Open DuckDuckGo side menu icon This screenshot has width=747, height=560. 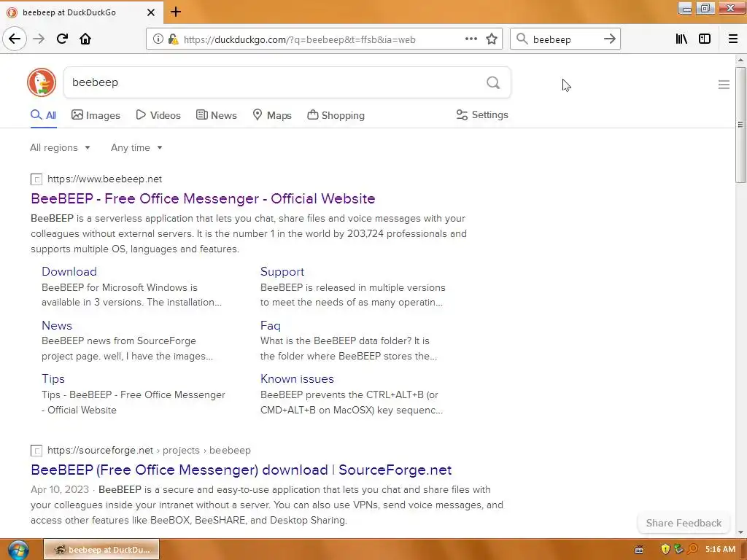click(724, 85)
